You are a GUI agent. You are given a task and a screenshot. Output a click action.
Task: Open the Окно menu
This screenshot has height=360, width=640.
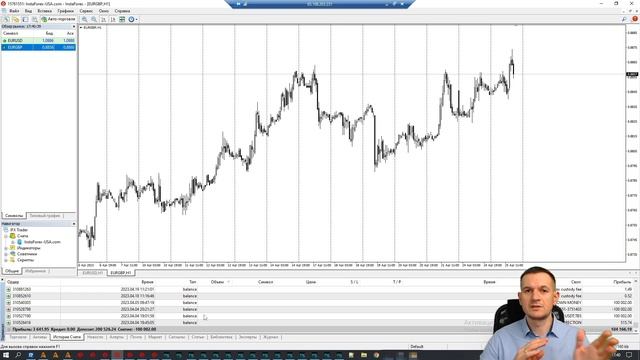[104, 11]
